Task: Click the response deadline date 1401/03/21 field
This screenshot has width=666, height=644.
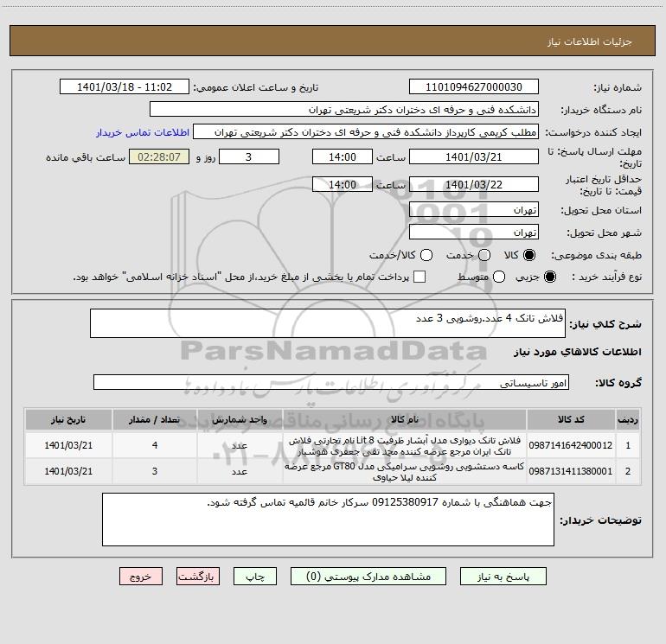Action: (x=474, y=156)
